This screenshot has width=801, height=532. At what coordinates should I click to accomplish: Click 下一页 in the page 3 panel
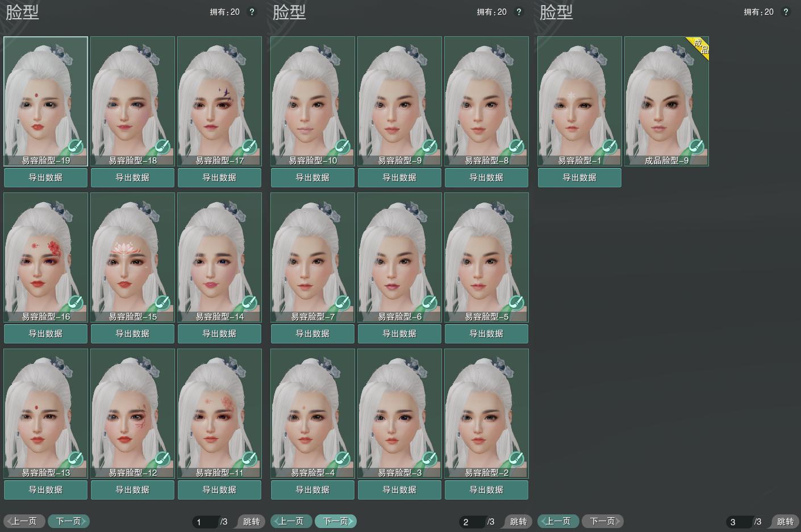pos(603,521)
